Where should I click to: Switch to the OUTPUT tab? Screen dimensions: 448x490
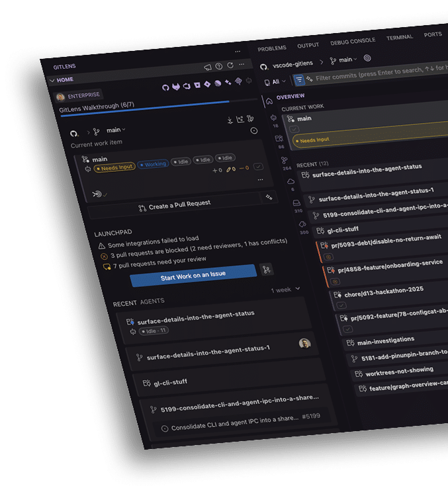tap(308, 46)
